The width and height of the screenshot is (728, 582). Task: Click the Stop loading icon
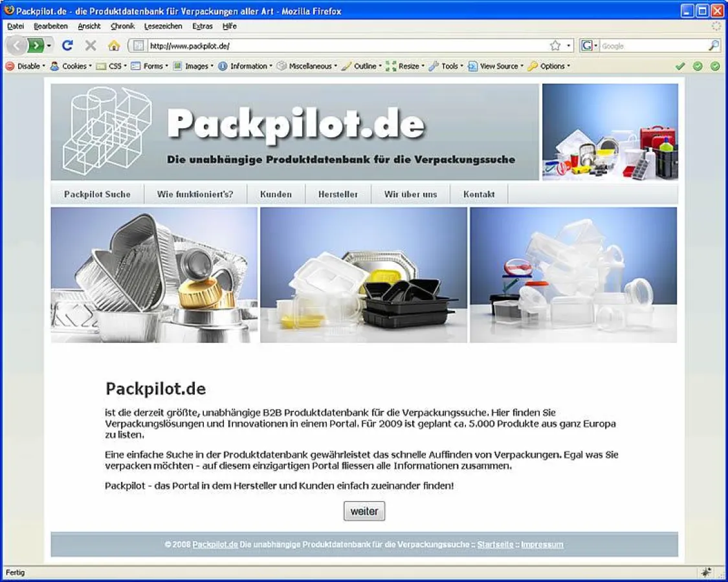coord(91,46)
